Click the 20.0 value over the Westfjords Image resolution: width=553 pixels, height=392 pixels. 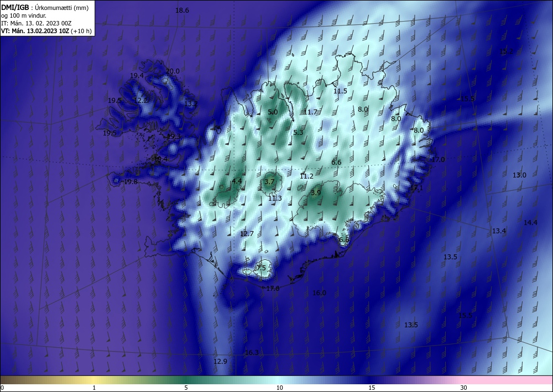173,71
